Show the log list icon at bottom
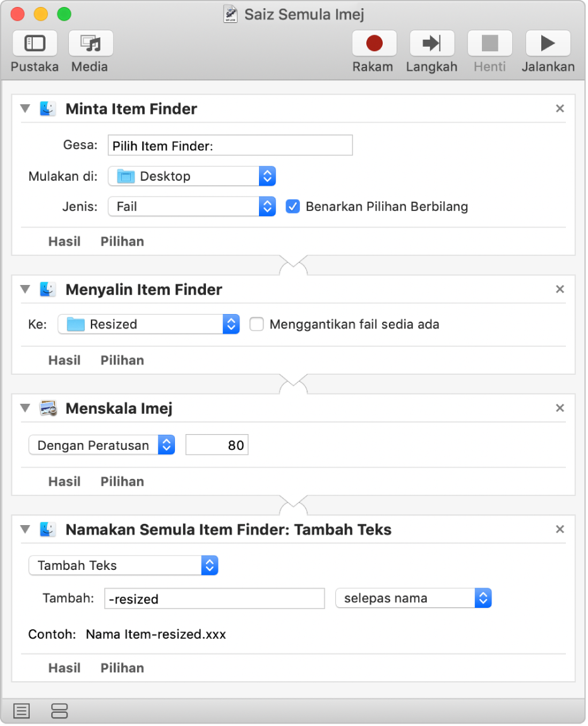This screenshot has height=726, width=588. click(x=21, y=711)
